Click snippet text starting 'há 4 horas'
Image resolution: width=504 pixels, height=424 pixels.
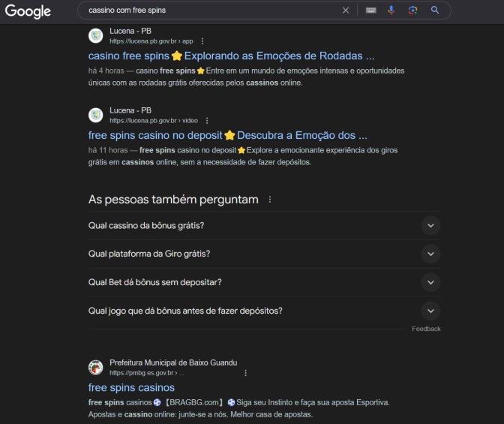pyautogui.click(x=246, y=77)
